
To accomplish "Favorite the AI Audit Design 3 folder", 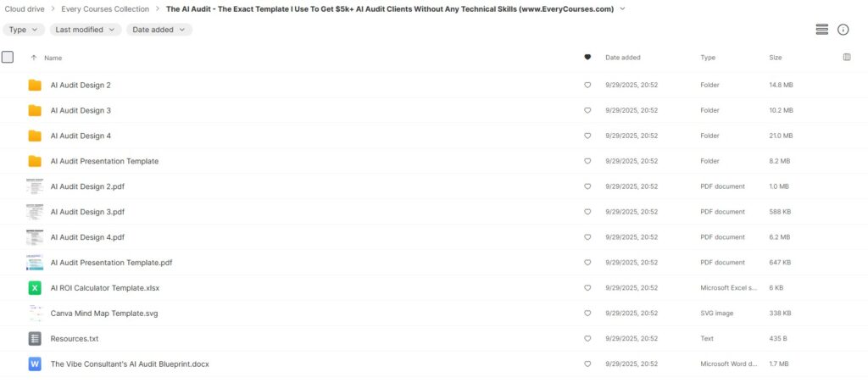I will pos(587,111).
